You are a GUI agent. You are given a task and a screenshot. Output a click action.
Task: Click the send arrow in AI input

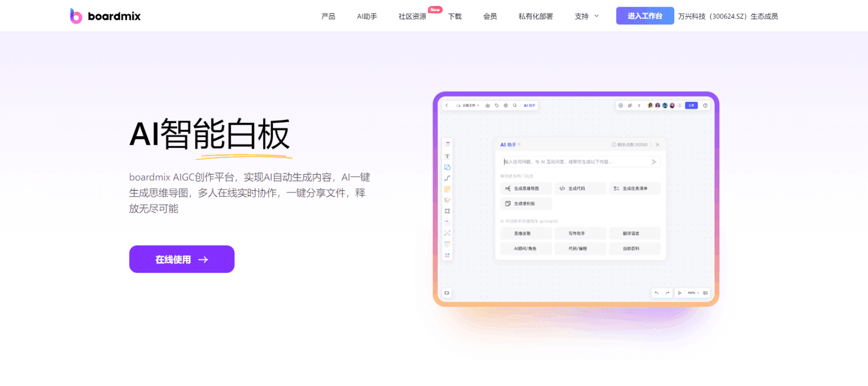654,162
